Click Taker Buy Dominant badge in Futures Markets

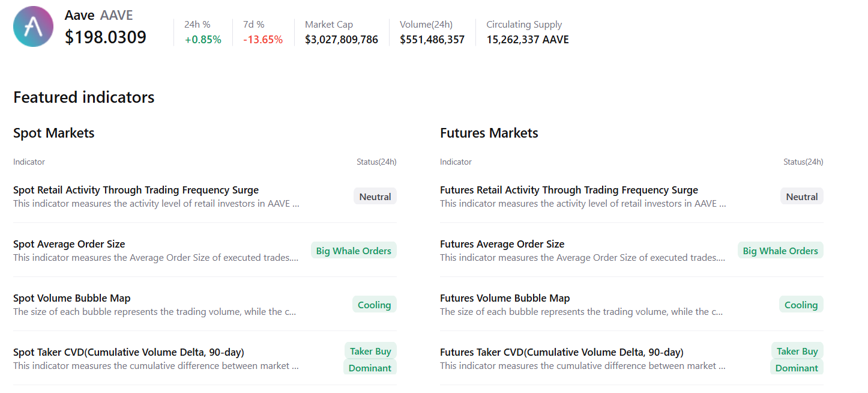point(797,359)
